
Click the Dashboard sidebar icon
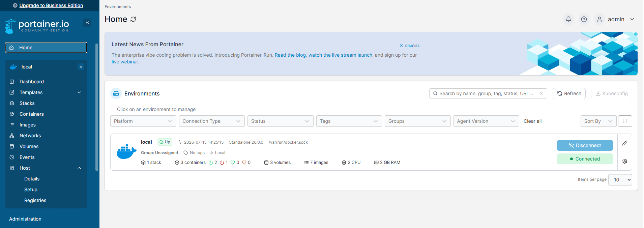(x=12, y=82)
